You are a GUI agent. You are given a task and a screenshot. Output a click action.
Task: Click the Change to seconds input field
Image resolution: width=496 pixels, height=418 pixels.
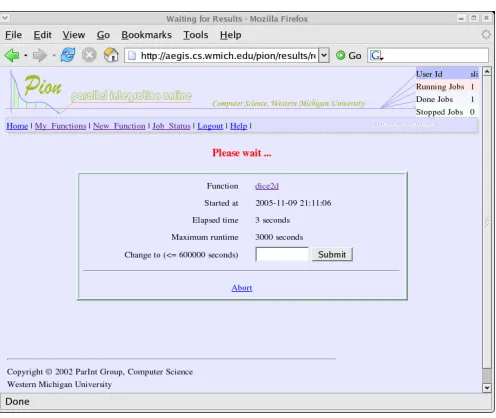coord(282,254)
